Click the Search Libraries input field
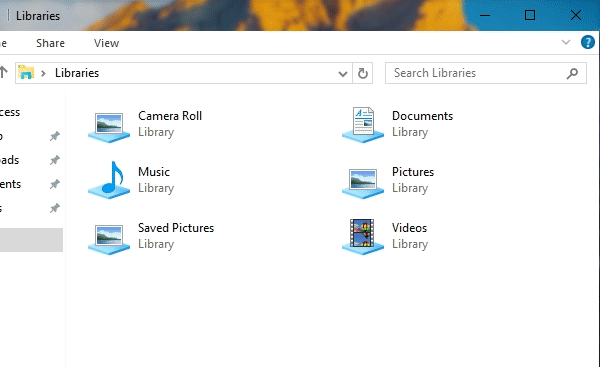 (x=486, y=73)
